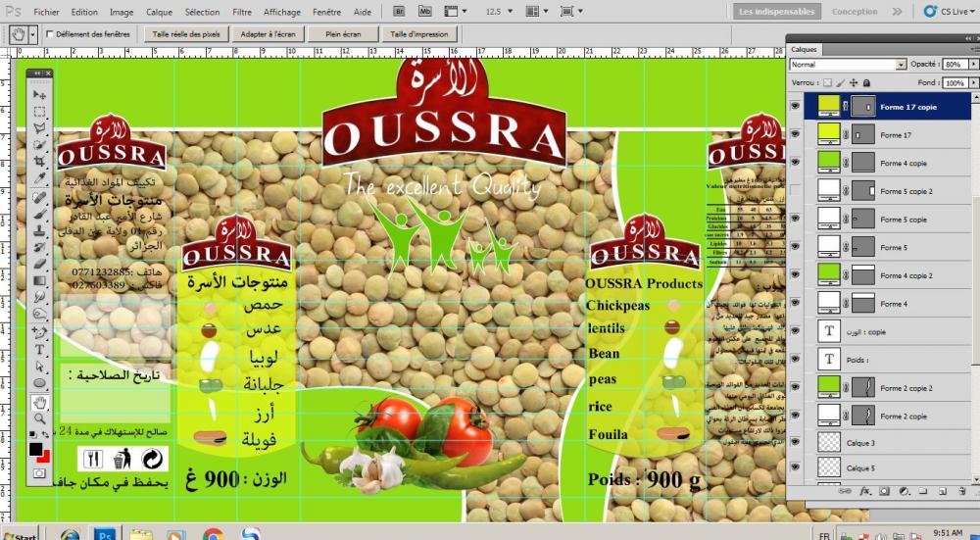Select the Horizontal Type tool

point(39,349)
